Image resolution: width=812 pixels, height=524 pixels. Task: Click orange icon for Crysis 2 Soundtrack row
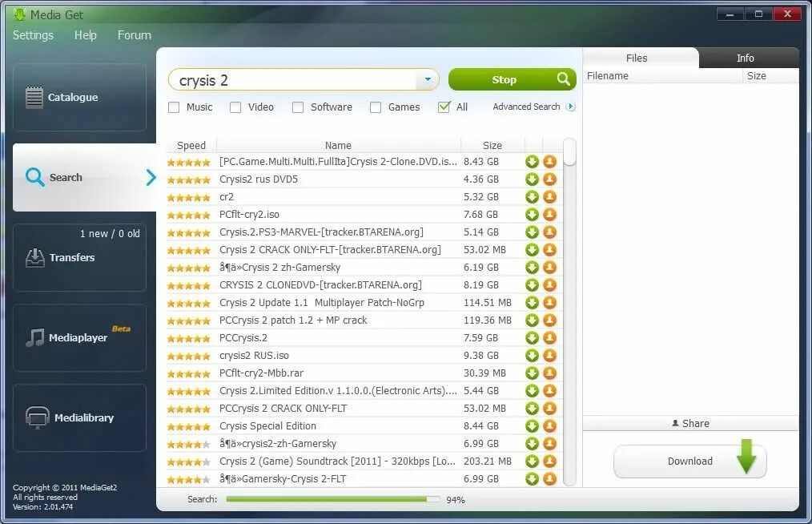tap(549, 462)
